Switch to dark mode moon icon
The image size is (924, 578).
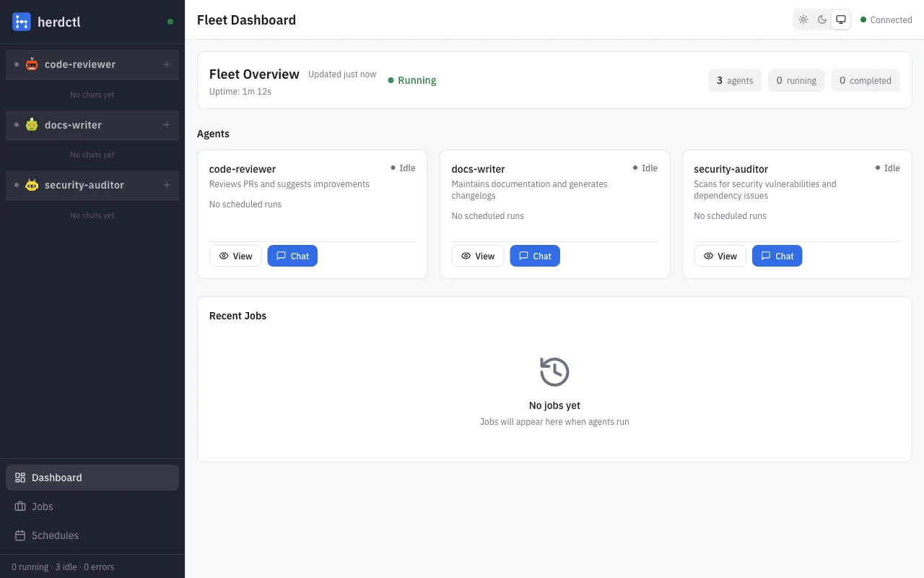point(822,20)
